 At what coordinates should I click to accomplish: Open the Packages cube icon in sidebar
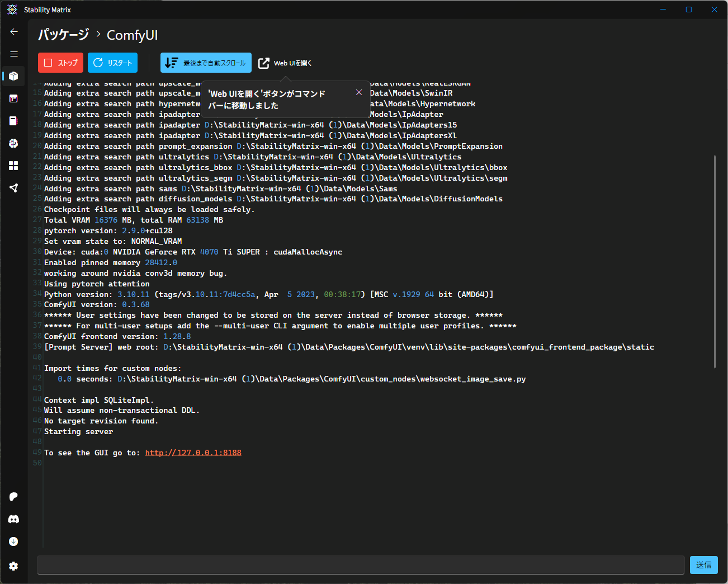coord(14,76)
